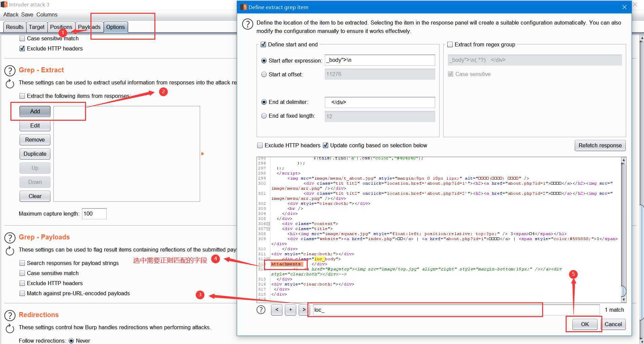Click Remove button in Grep - Extract

coord(35,140)
